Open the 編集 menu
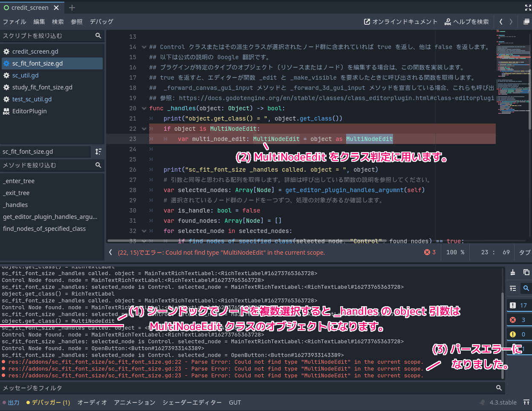This screenshot has height=411, width=532. [39, 22]
